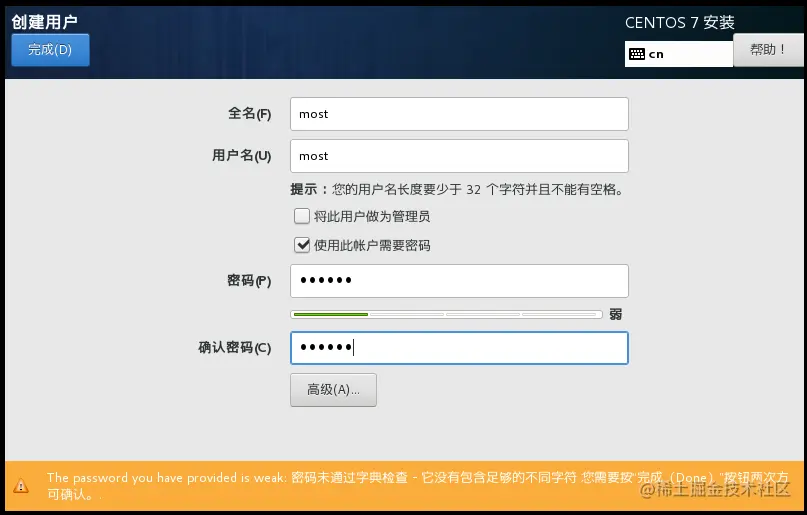807x515 pixels.
Task: Uncheck 使用此帐户需要密码 checkbox
Action: [x=302, y=245]
